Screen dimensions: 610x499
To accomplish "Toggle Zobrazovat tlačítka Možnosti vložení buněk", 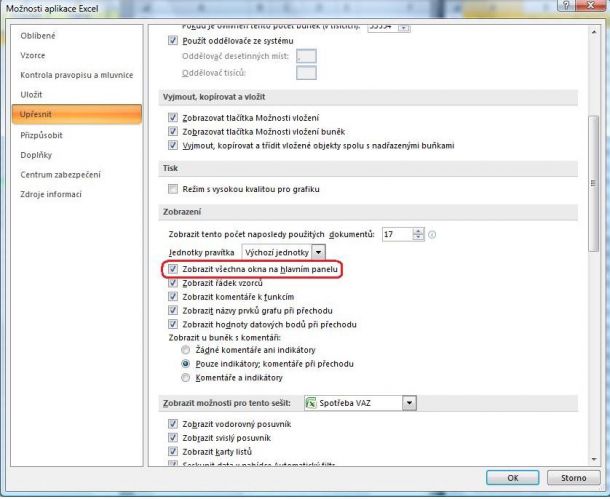I will (173, 131).
